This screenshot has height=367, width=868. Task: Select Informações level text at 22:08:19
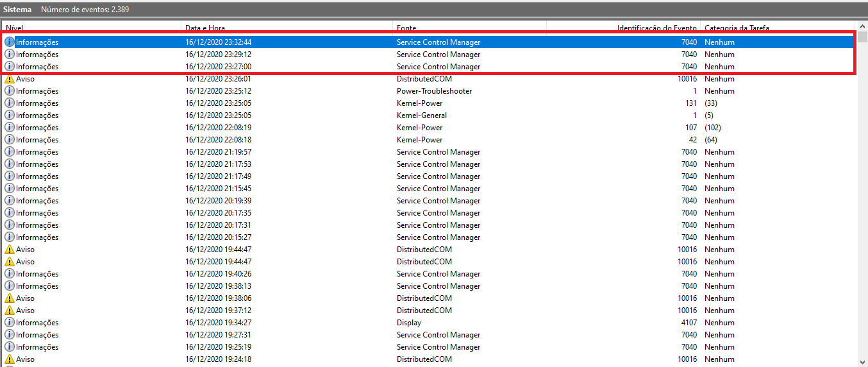(37, 128)
